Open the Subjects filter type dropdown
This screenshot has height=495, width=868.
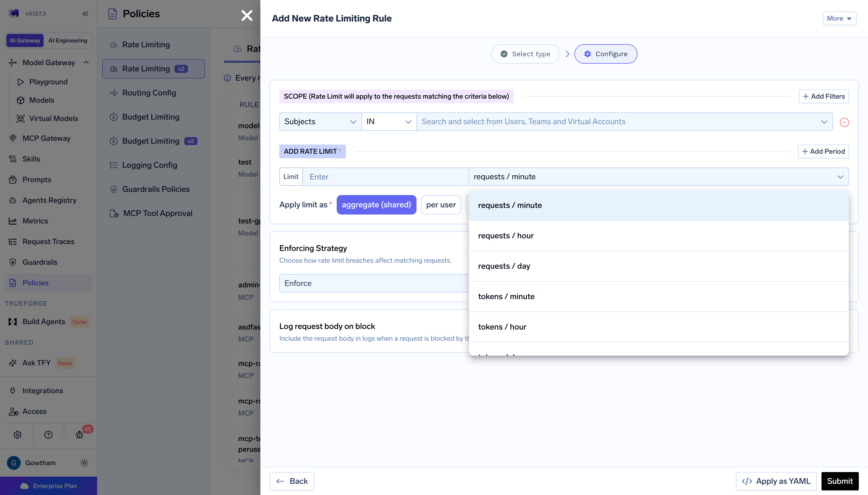pyautogui.click(x=320, y=122)
